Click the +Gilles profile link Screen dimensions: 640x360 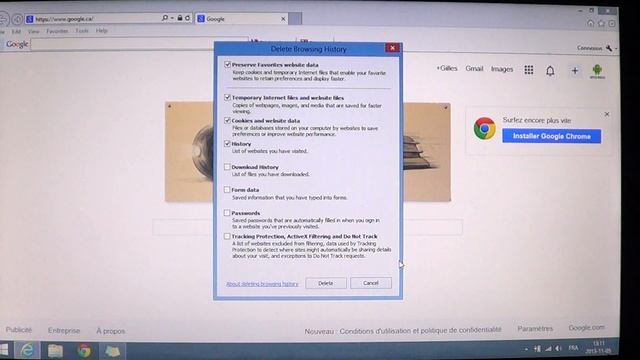coord(447,68)
